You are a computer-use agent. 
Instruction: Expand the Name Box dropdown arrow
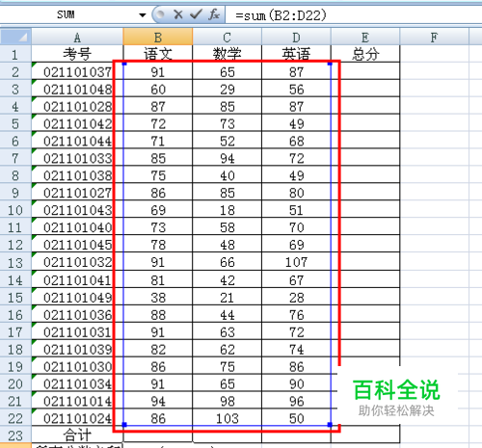143,14
